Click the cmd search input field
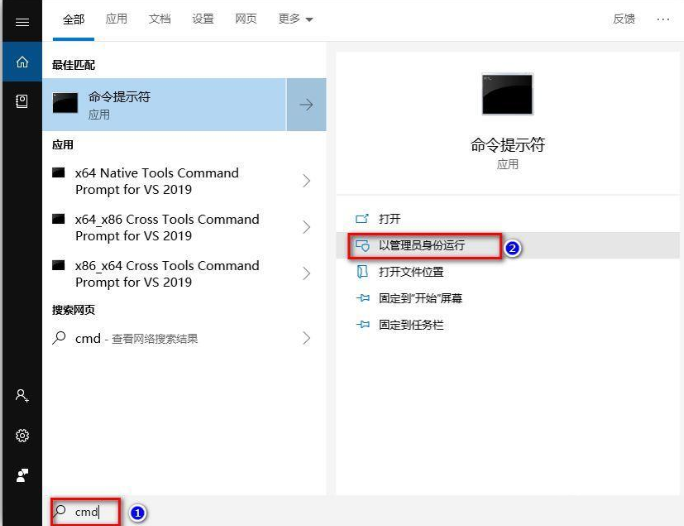684x526 pixels. (86, 512)
